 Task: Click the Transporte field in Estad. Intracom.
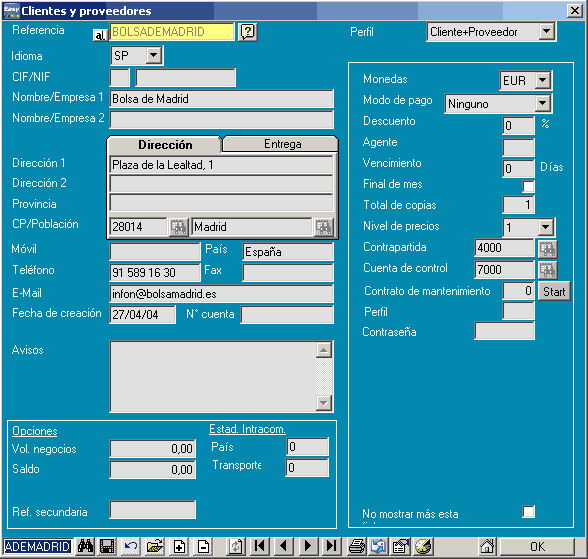[308, 468]
